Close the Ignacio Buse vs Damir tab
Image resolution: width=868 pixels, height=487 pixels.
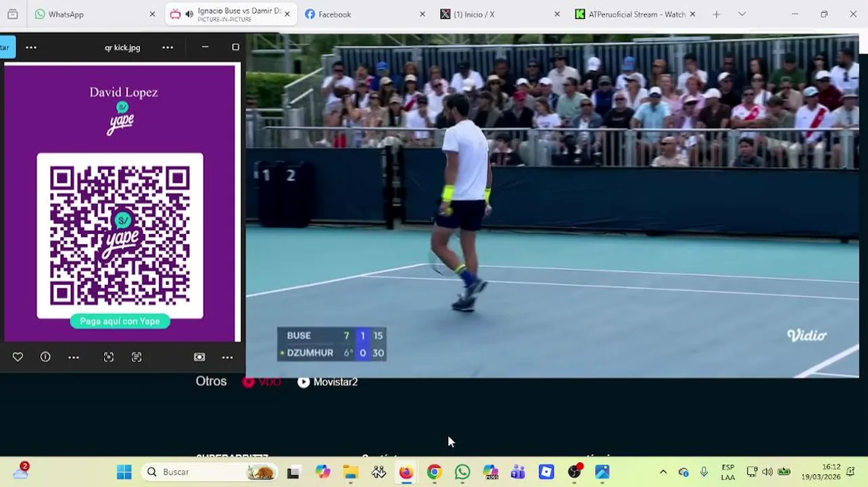pos(287,14)
